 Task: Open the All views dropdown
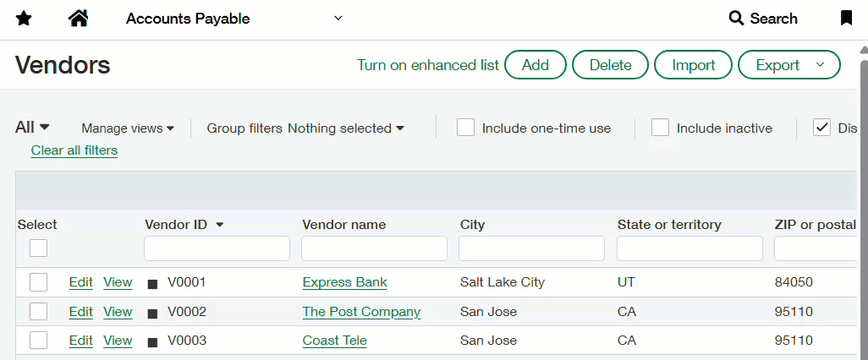(x=33, y=128)
